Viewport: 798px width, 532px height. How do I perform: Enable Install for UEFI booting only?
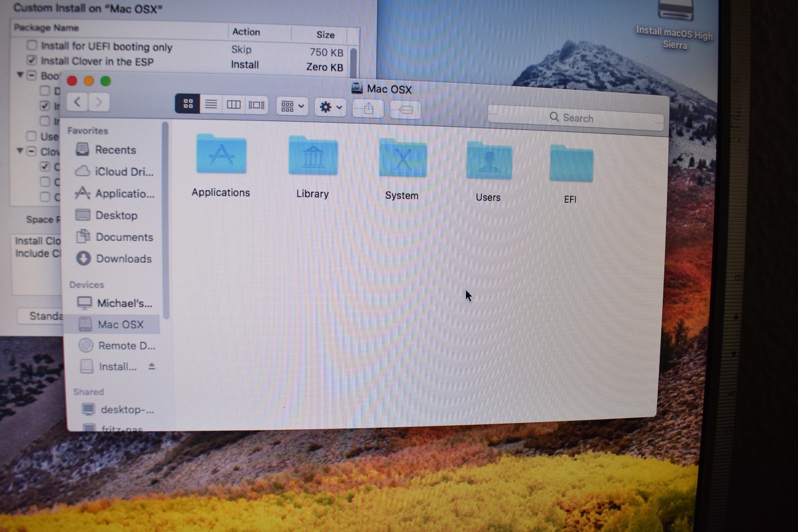coord(32,45)
